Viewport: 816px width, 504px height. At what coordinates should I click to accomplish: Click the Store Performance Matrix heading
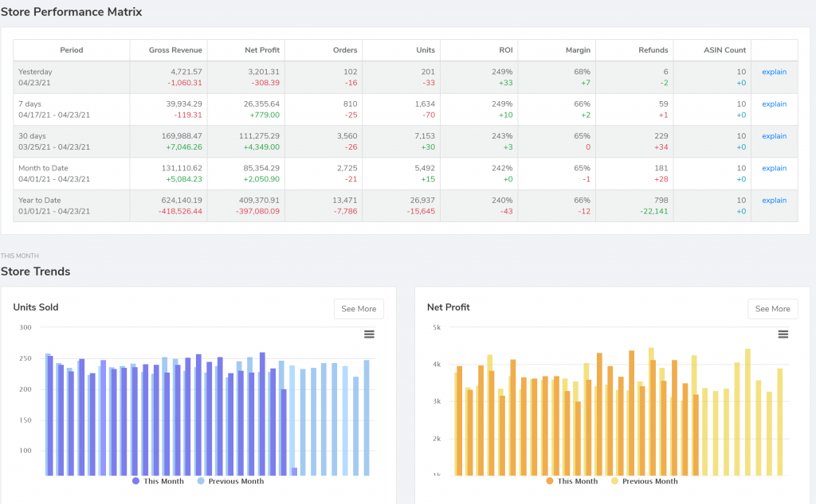pos(71,12)
